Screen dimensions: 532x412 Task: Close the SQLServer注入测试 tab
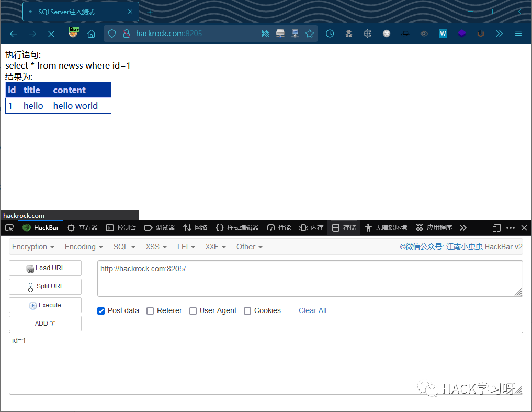pyautogui.click(x=130, y=12)
